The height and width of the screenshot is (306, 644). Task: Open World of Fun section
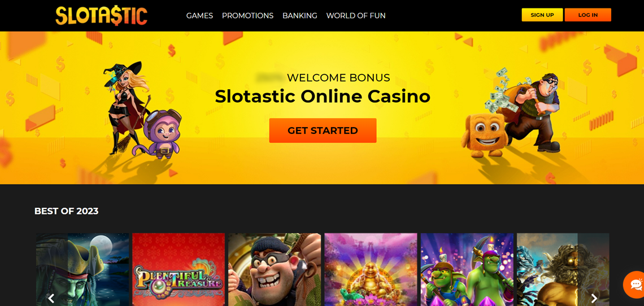(x=356, y=16)
